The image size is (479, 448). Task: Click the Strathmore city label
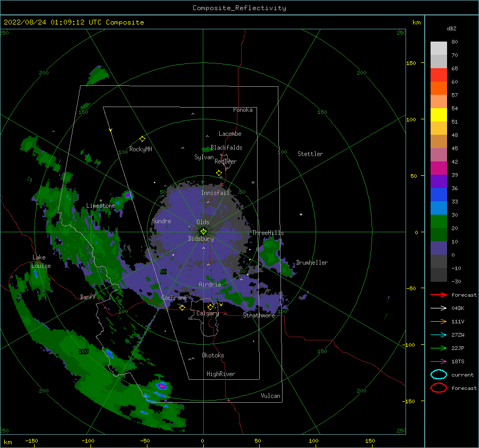(x=259, y=315)
